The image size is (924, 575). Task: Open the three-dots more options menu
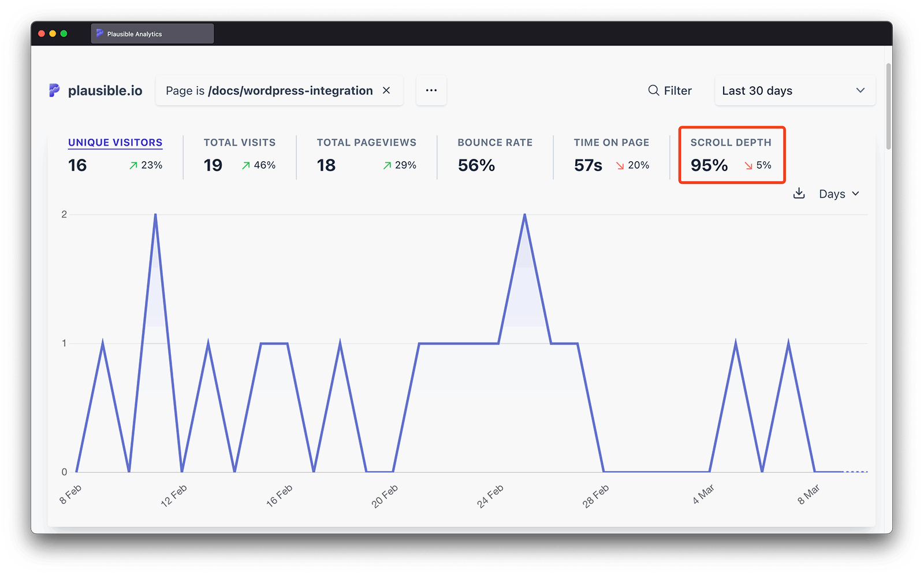(x=431, y=90)
